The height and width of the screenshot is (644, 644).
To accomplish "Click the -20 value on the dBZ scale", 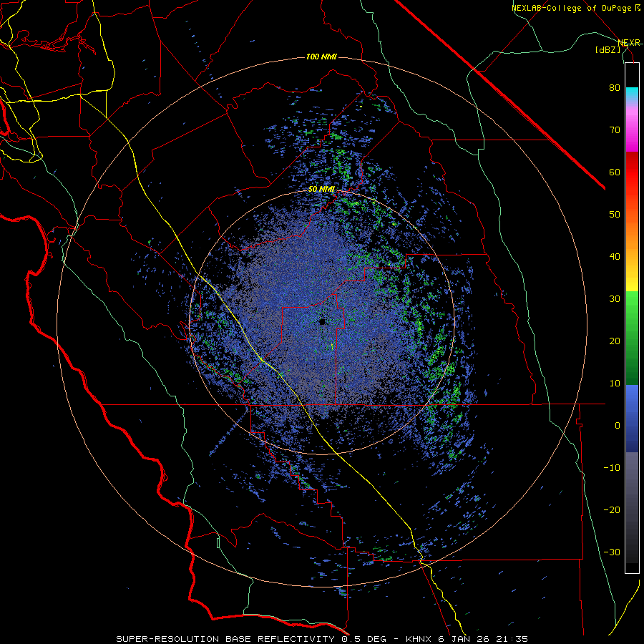I will tap(612, 510).
